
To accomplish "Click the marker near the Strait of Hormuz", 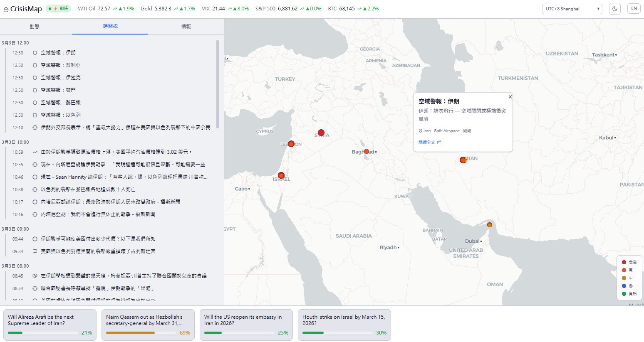I will tap(490, 225).
